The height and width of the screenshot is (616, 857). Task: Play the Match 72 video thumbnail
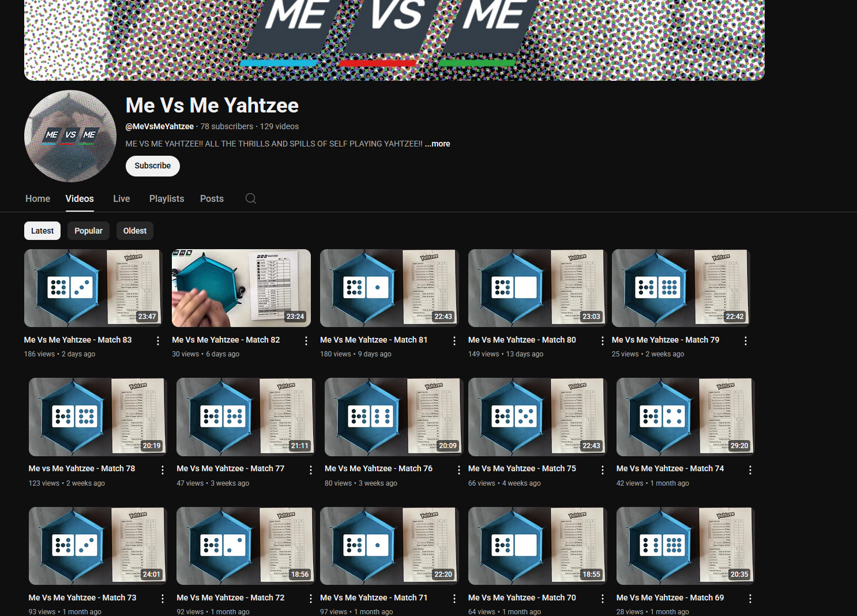pyautogui.click(x=246, y=546)
